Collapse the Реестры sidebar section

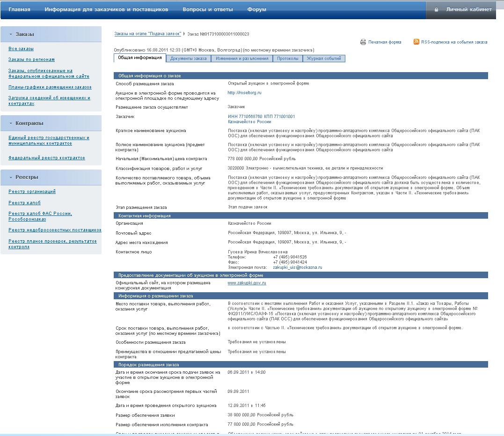click(10, 177)
